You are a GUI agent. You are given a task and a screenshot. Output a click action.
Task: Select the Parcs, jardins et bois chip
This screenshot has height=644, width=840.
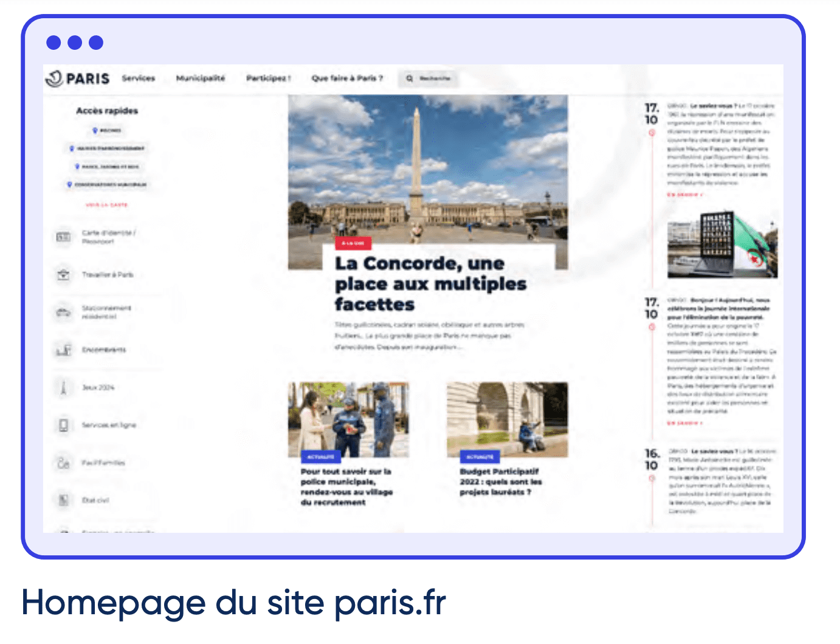tap(107, 166)
